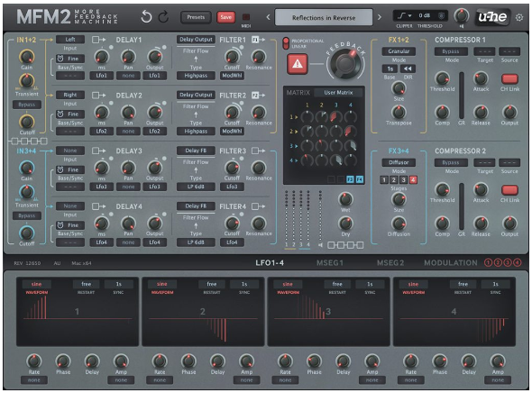Open settings via the gear icon
This screenshot has width=532, height=393.
tap(519, 17)
